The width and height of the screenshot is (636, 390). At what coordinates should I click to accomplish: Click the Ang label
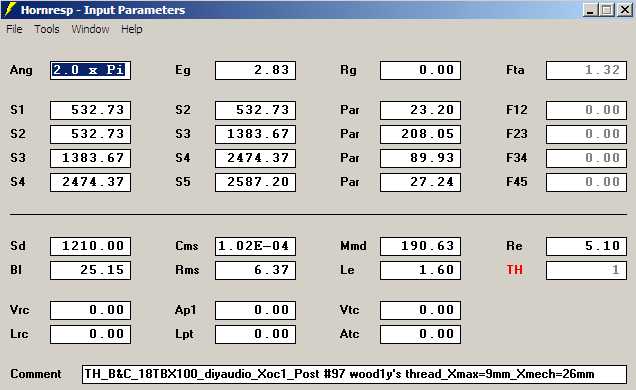[x=21, y=70]
